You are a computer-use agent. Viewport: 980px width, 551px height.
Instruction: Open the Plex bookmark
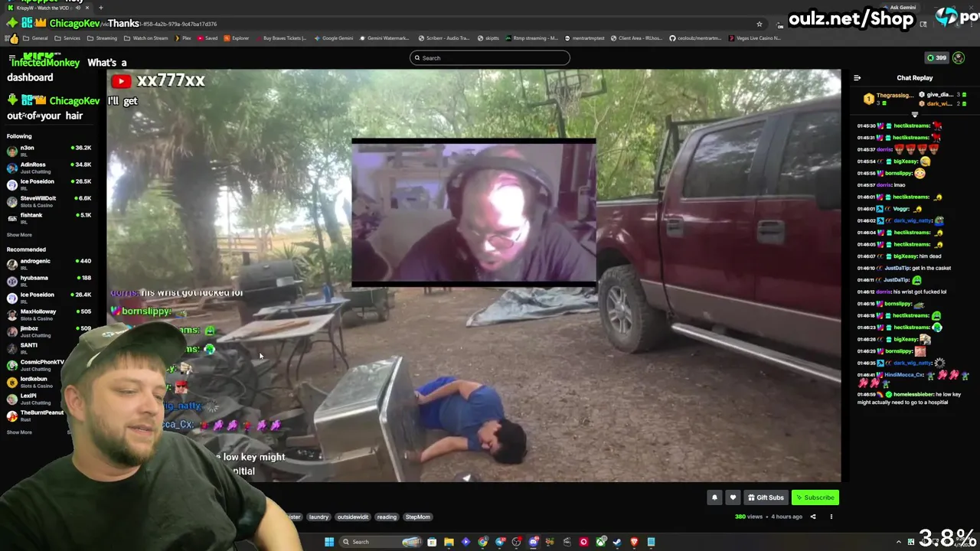click(182, 38)
